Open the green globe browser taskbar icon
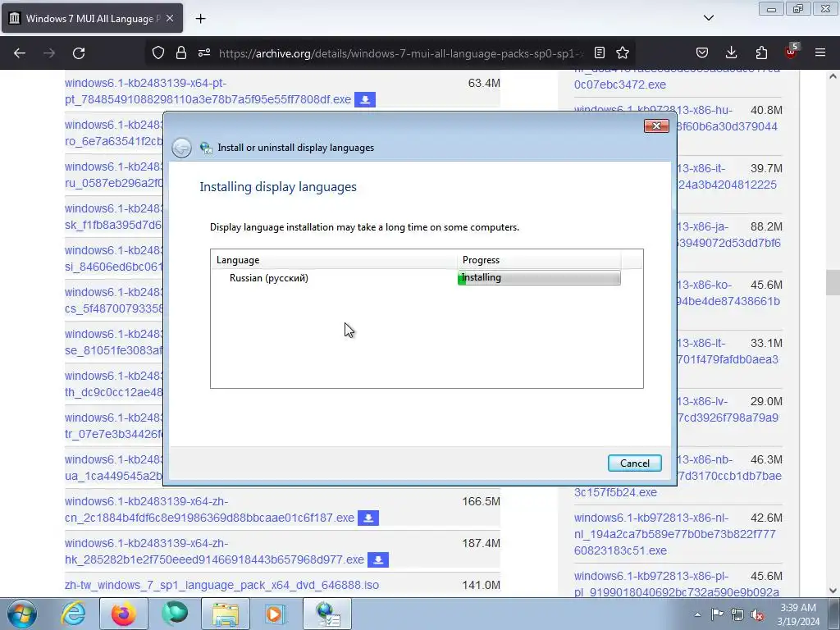This screenshot has width=840, height=630. pyautogui.click(x=175, y=614)
